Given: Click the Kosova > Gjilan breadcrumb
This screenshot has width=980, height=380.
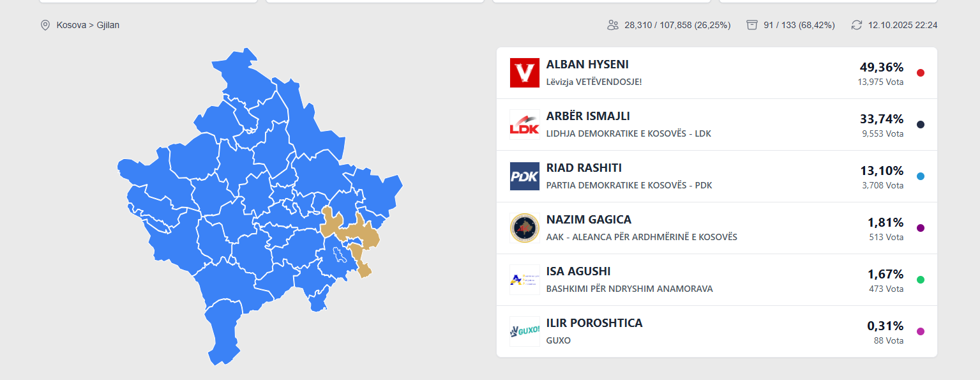Looking at the screenshot, I should click(88, 26).
